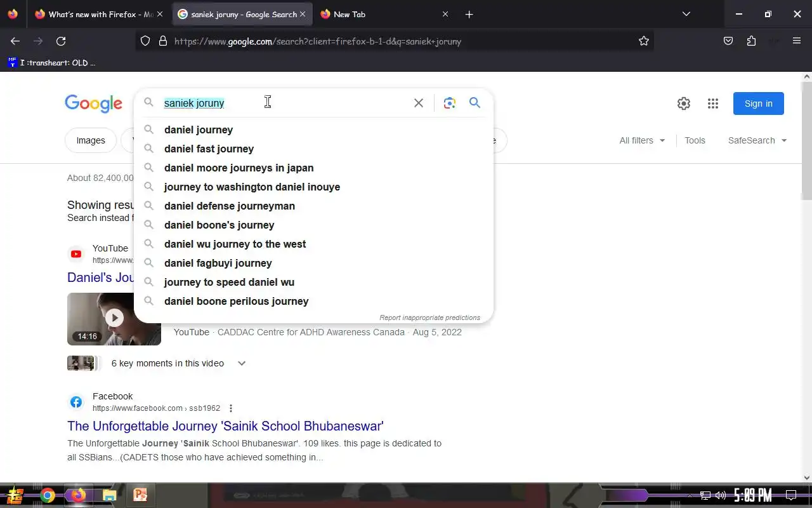Open Google quick settings gear
This screenshot has height=508, width=812.
pyautogui.click(x=684, y=104)
